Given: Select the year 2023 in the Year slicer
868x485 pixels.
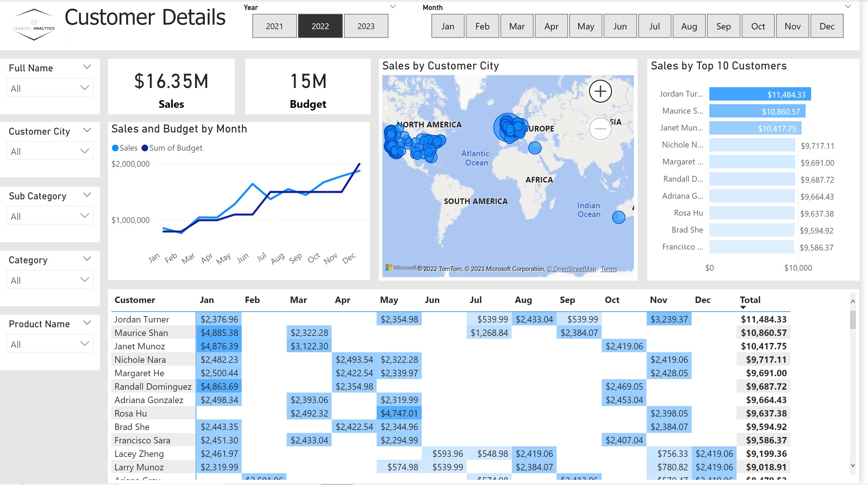Looking at the screenshot, I should pyautogui.click(x=366, y=26).
